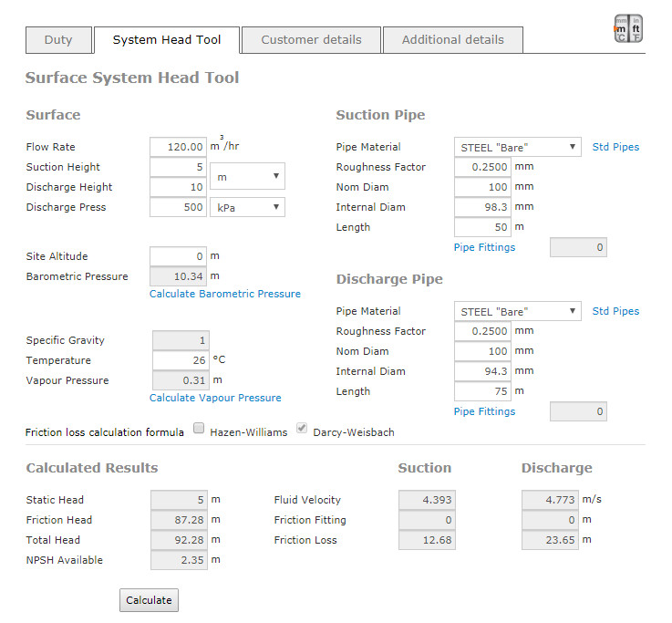Viewport: 672px width, 623px height.
Task: Click the metric/imperial units switch icon
Action: (x=627, y=30)
